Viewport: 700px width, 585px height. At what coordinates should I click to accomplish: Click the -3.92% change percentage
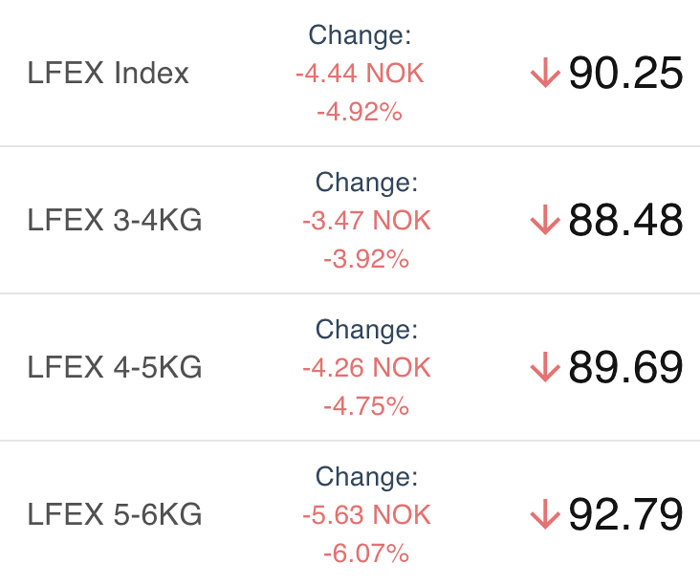(x=367, y=259)
